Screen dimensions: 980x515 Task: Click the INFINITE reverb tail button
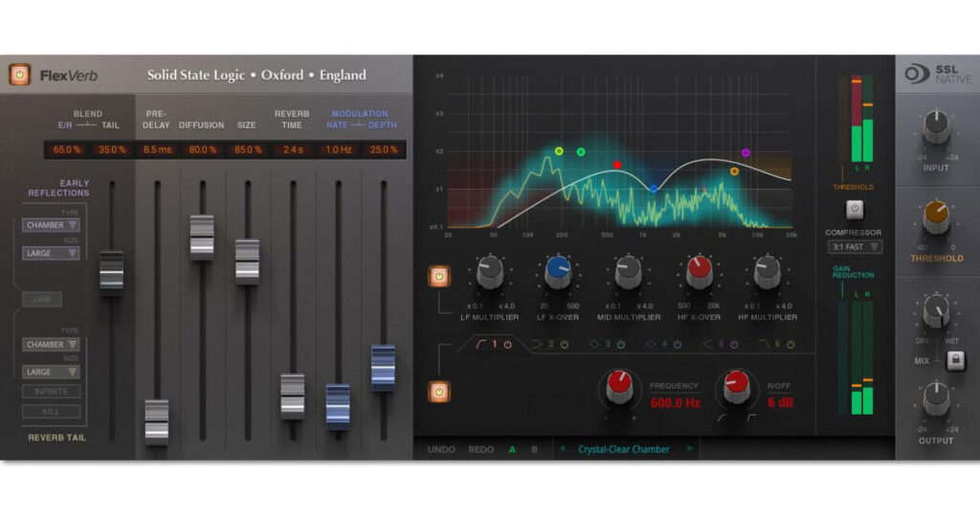point(52,392)
